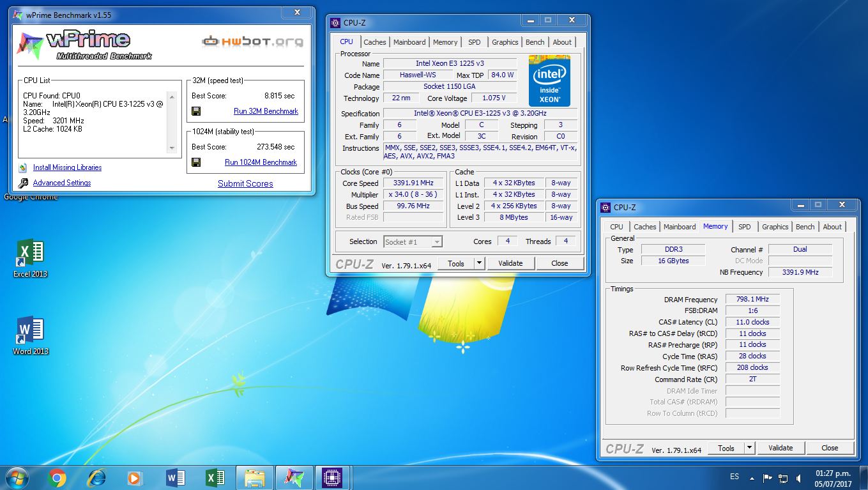This screenshot has width=868, height=490.
Task: Click Validate in main CPU-Z window
Action: pos(510,263)
